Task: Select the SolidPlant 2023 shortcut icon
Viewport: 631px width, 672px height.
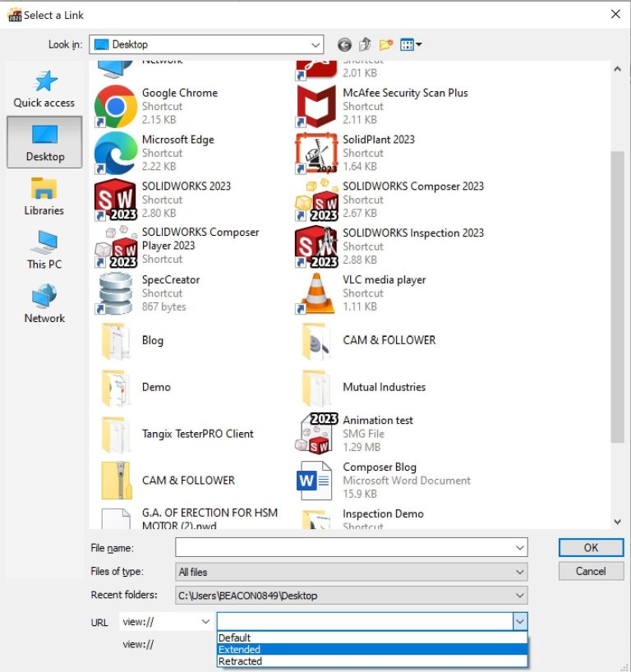Action: [x=316, y=153]
